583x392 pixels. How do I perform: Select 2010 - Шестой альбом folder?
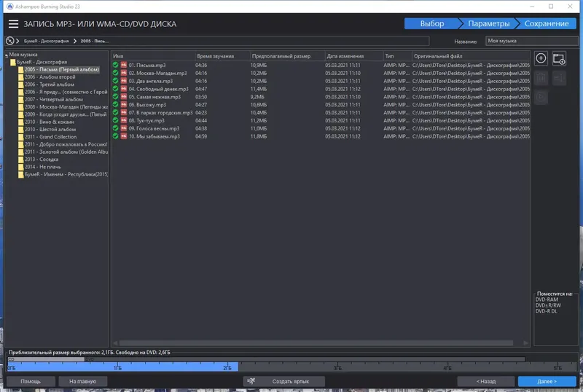click(x=50, y=130)
